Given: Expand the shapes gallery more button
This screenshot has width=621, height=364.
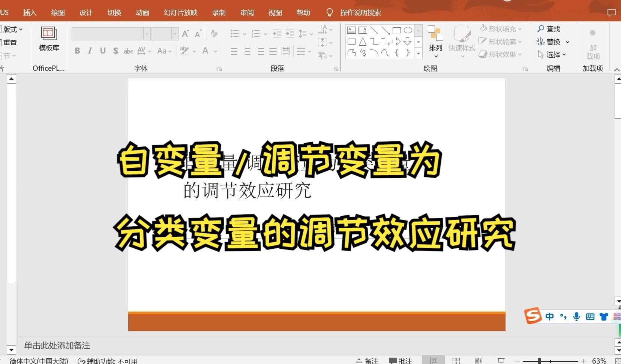Looking at the screenshot, I should (x=418, y=54).
